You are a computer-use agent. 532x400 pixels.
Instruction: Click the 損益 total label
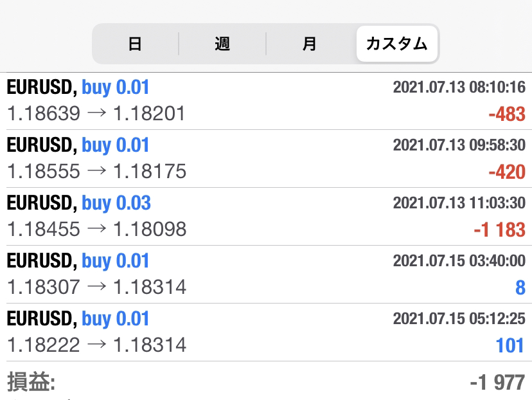(31, 381)
